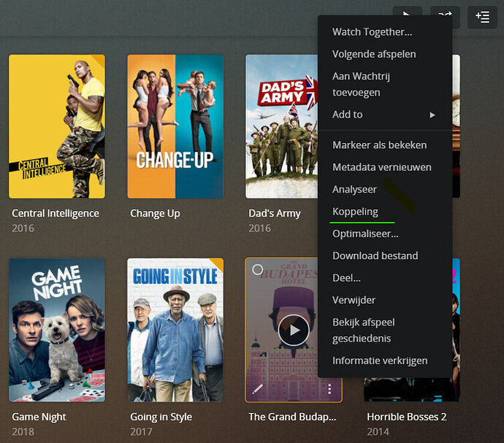Click year 2016 under Central Intelligence

[x=23, y=228]
